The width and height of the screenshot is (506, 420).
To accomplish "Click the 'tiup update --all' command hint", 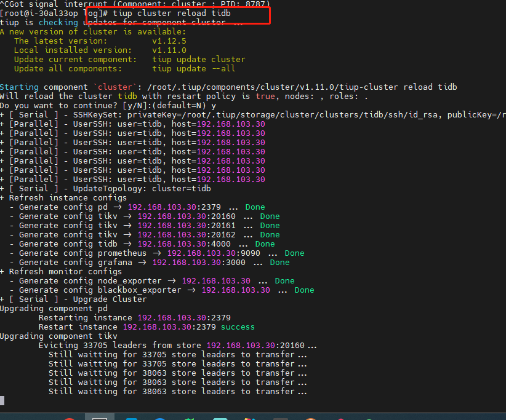I will point(194,69).
